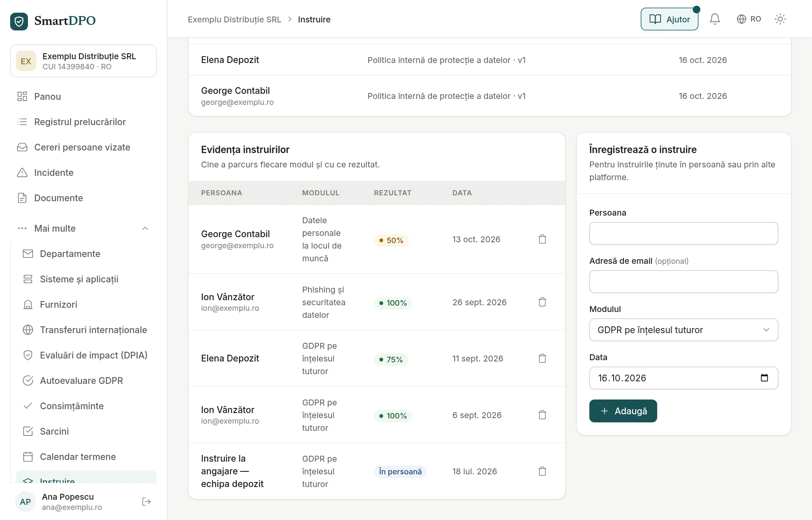Go to Furnizori
Screen dimensions: 812x520
coord(86,304)
